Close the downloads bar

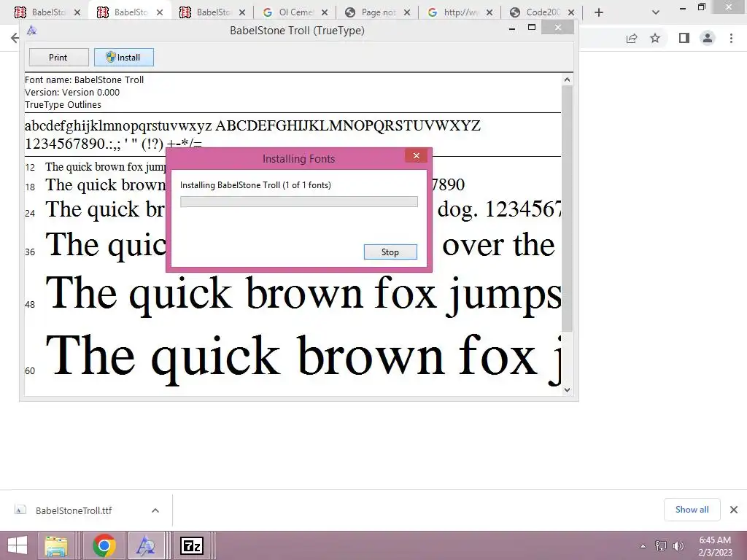pyautogui.click(x=734, y=510)
